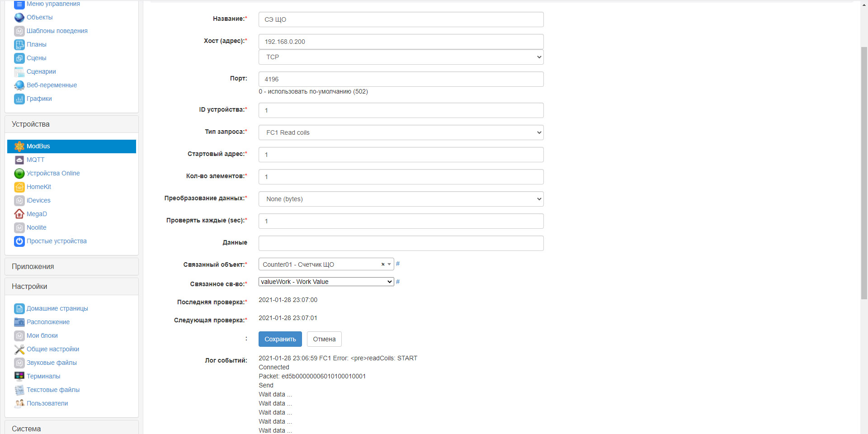Open the Терминалы link

click(x=43, y=376)
